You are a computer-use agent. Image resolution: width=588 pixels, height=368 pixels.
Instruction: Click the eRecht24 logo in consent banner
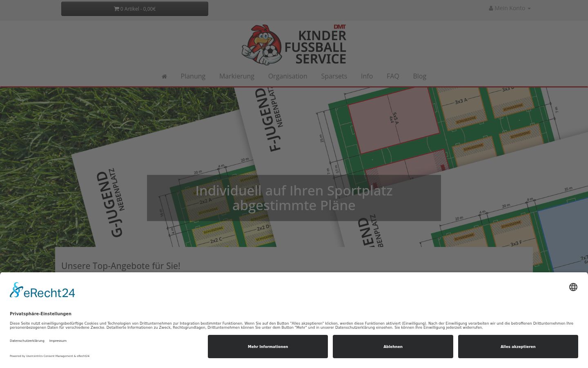pyautogui.click(x=42, y=290)
